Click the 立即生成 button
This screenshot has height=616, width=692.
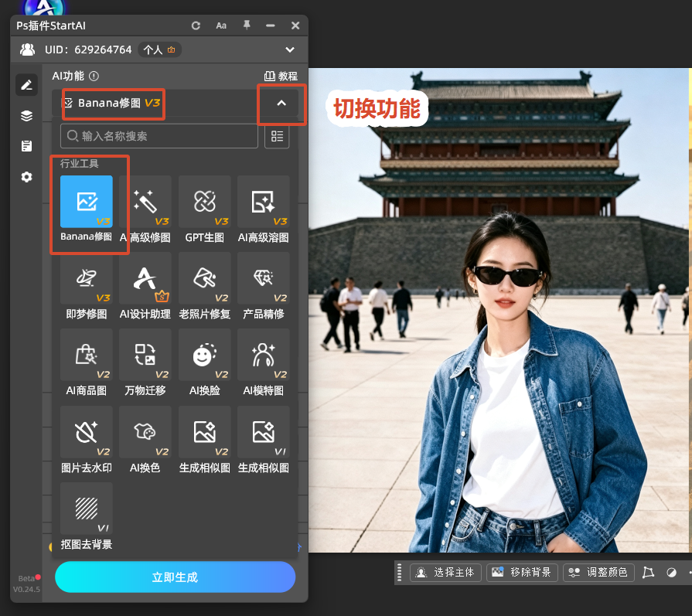[x=176, y=577]
